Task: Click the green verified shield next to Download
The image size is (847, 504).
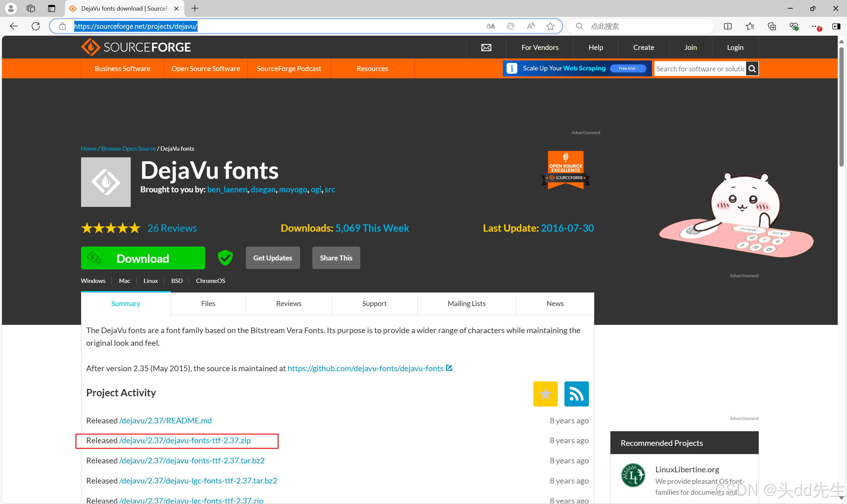Action: coord(225,257)
